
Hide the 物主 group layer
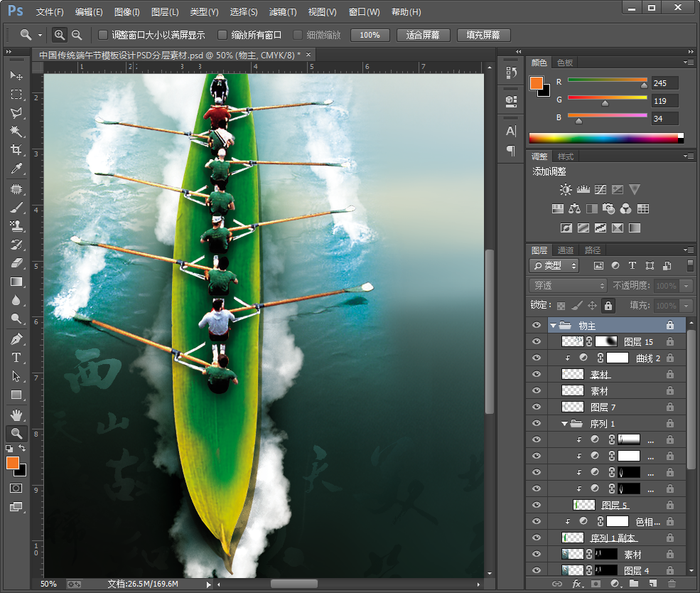(x=537, y=325)
